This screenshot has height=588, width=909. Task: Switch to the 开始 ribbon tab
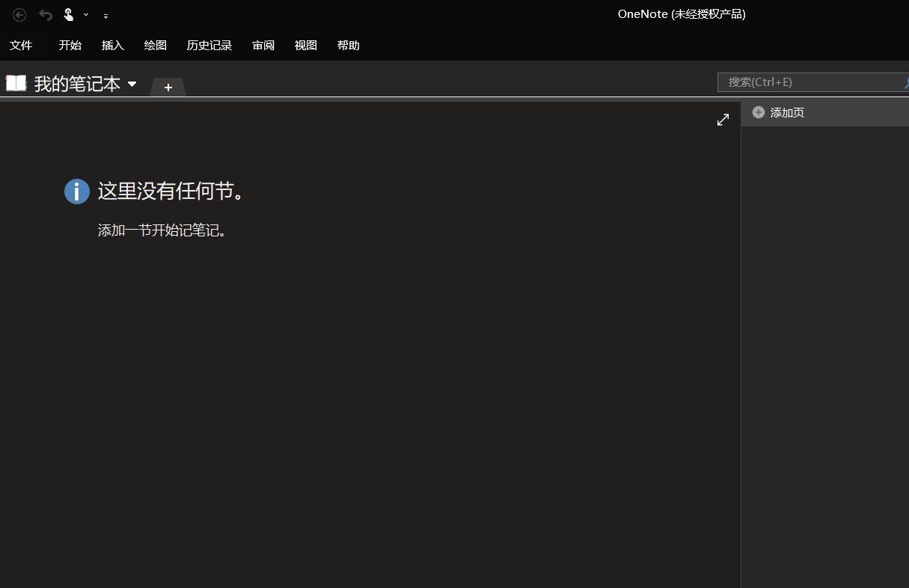pyautogui.click(x=70, y=46)
